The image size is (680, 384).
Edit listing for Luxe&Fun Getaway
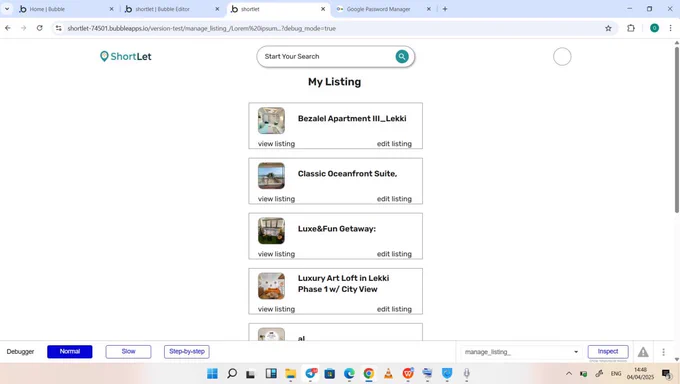pos(394,254)
